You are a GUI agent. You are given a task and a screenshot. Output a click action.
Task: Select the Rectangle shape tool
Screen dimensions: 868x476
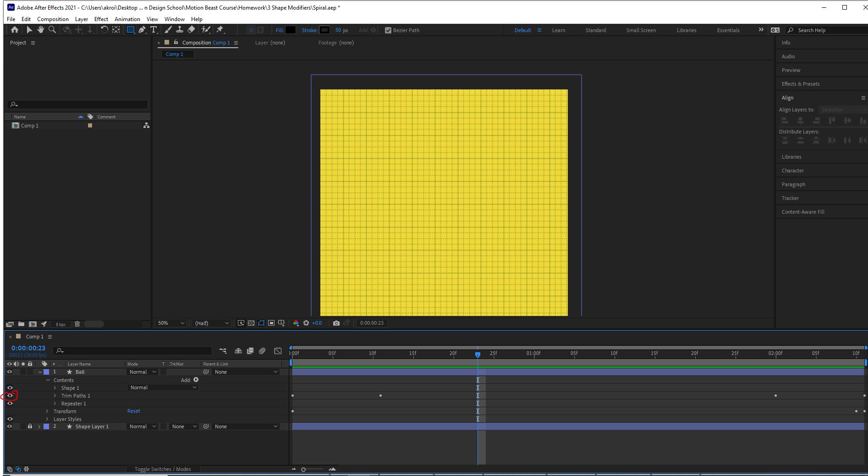click(131, 30)
